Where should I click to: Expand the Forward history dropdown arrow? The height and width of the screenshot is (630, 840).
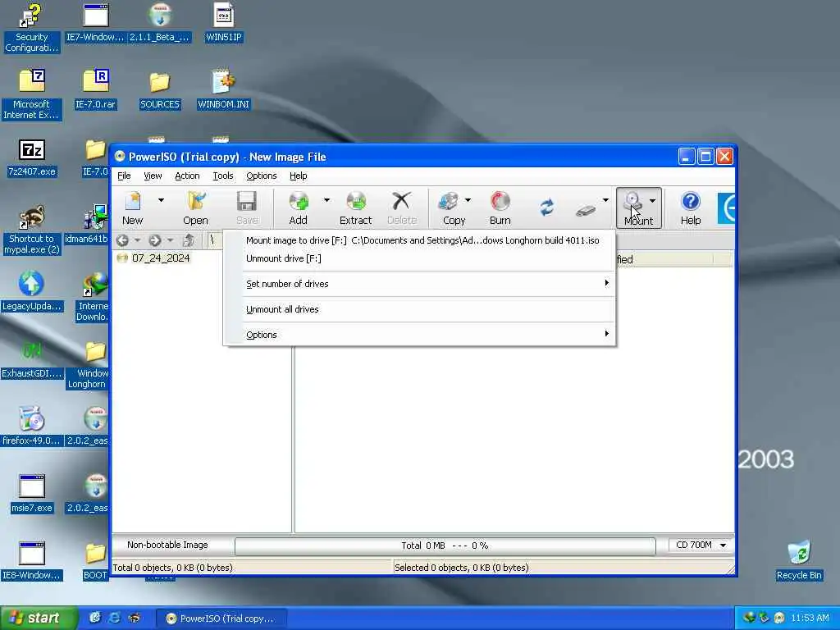pyautogui.click(x=170, y=240)
